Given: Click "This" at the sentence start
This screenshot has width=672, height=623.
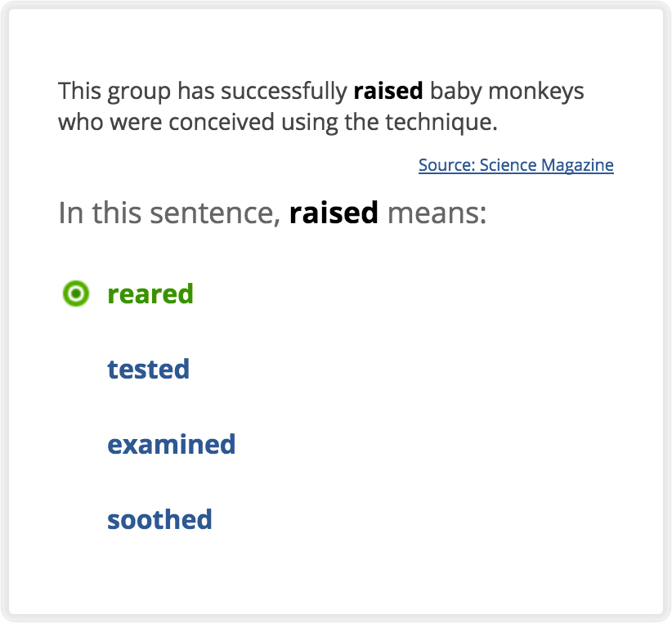Looking at the screenshot, I should point(78,91).
